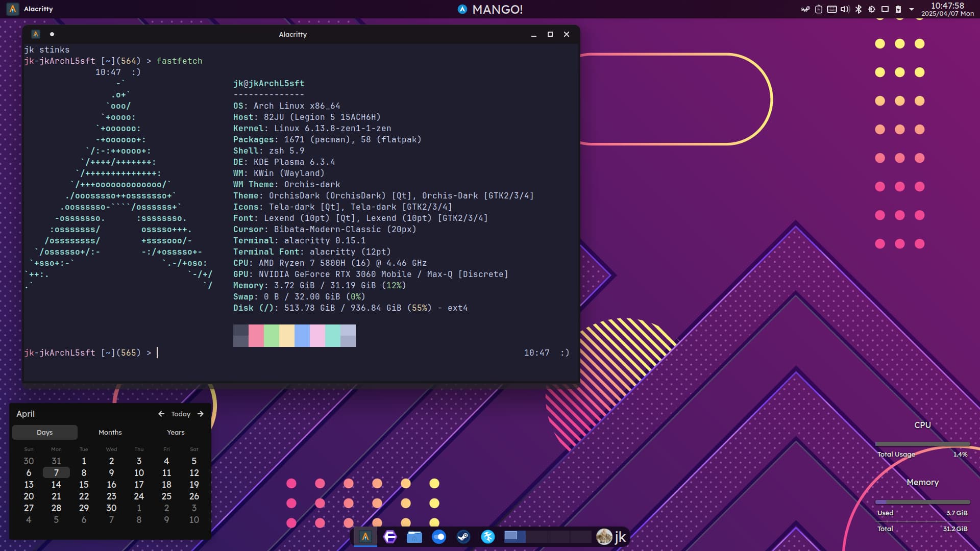Image resolution: width=980 pixels, height=551 pixels.
Task: Choose March 31 in the calendar grid
Action: pyautogui.click(x=56, y=461)
